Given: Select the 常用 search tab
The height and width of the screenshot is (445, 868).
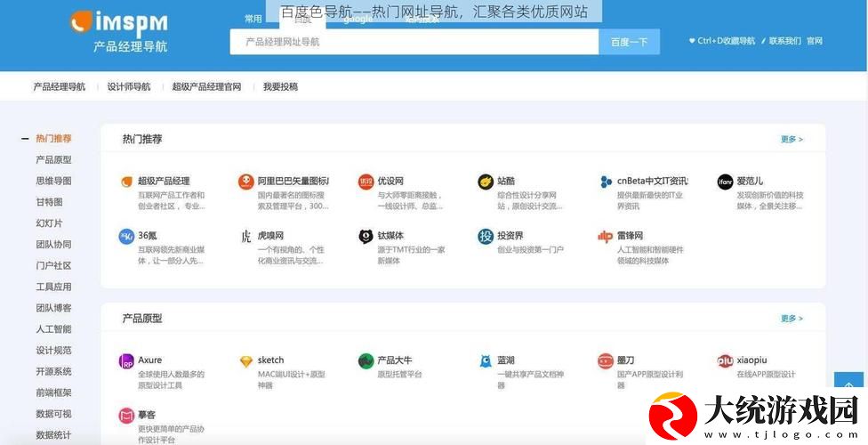Looking at the screenshot, I should tap(253, 19).
